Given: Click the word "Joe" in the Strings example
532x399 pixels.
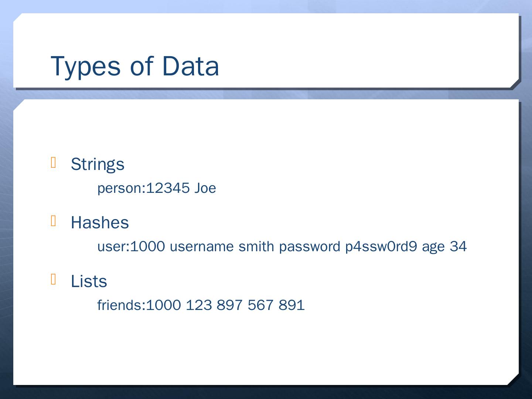Looking at the screenshot, I should point(205,188).
